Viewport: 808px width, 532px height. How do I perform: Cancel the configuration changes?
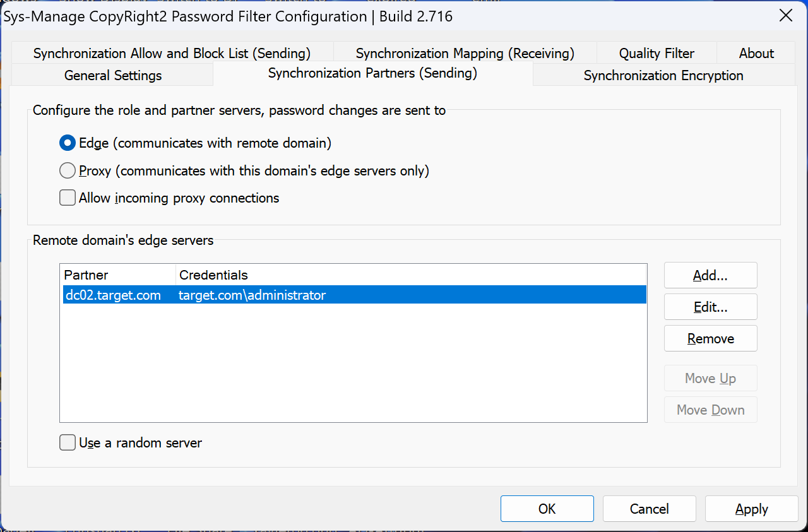pos(649,509)
